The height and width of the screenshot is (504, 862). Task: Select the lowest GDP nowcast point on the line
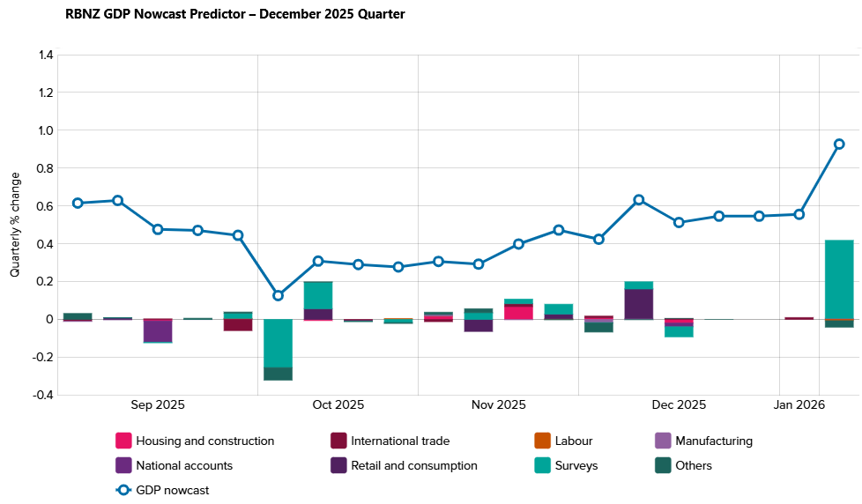click(278, 295)
